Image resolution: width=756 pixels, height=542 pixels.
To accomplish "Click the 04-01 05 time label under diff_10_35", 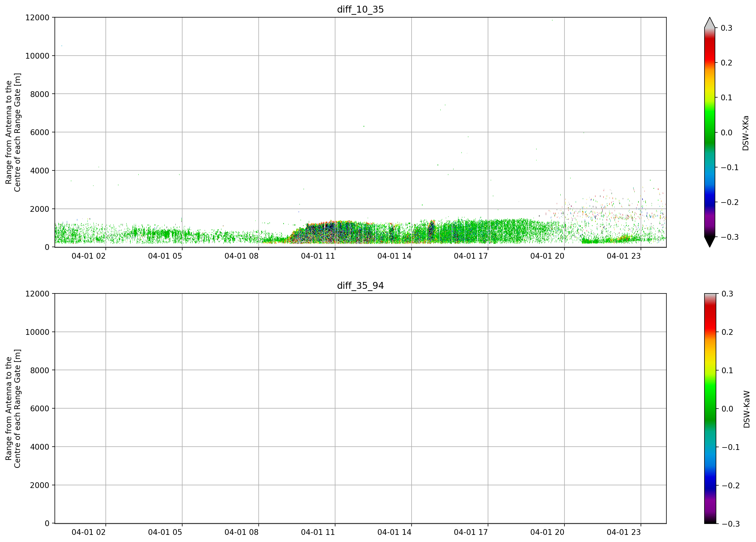I will 165,256.
